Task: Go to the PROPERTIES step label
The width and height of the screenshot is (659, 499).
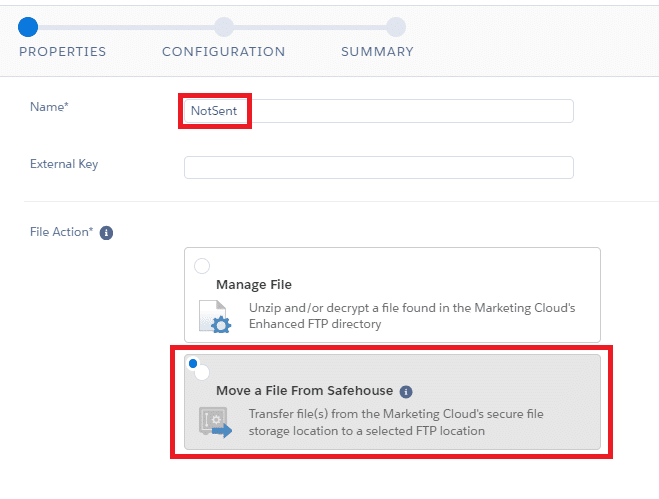Action: (63, 51)
